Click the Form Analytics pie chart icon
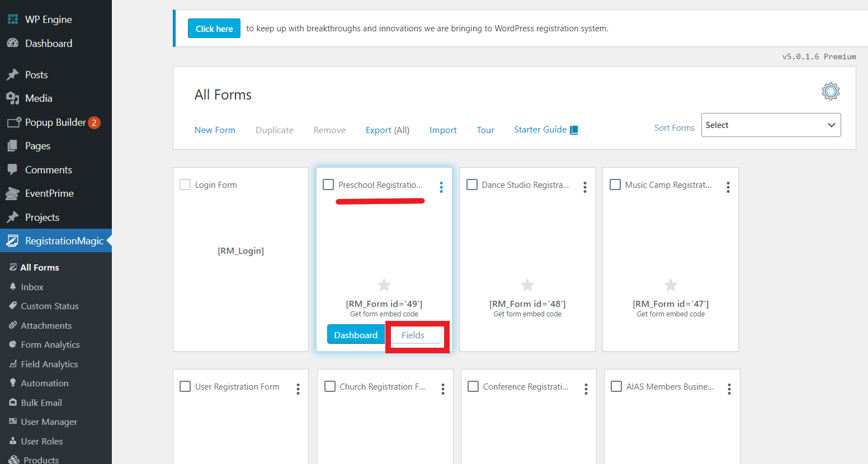 click(x=13, y=344)
